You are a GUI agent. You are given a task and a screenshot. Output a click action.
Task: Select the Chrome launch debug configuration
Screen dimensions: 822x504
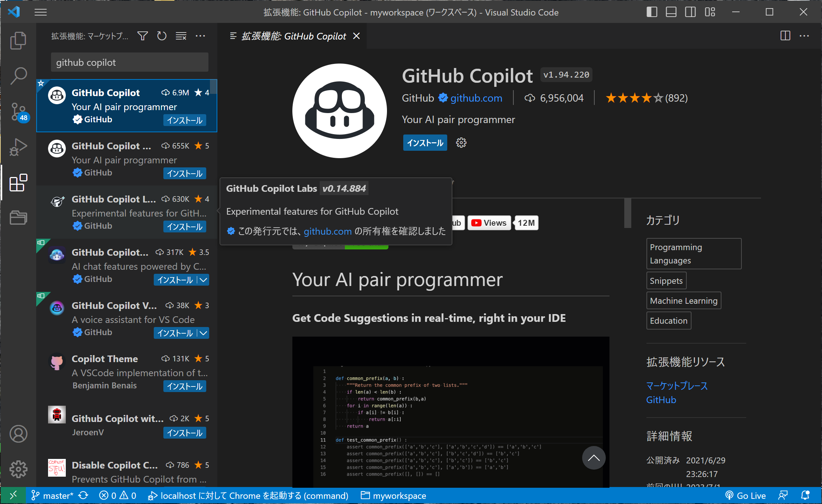(248, 496)
